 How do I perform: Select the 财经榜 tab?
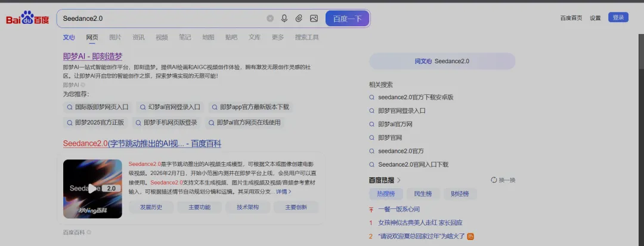point(460,194)
